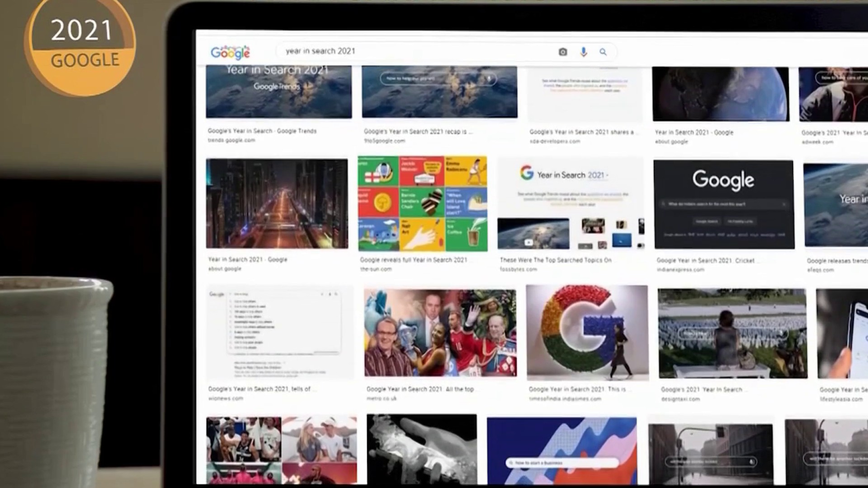868x488 pixels.
Task: Click source text 'the-sun.com'
Action: pos(376,269)
